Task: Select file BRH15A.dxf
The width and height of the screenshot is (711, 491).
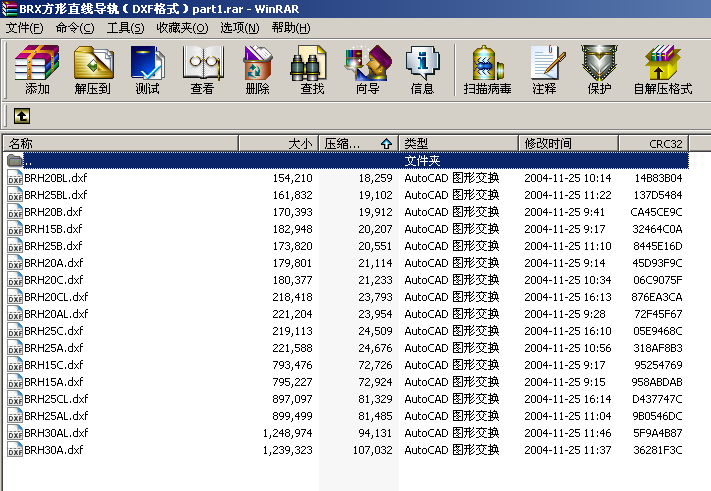Action: click(54, 382)
